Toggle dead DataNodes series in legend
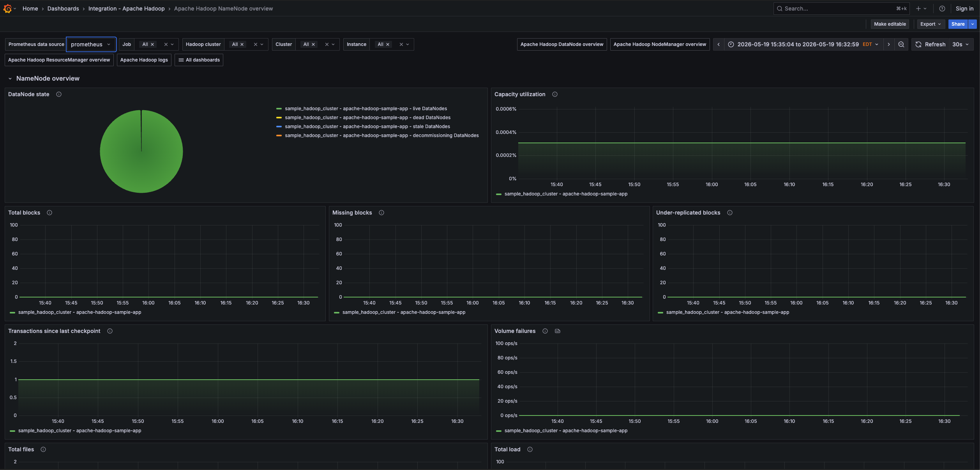This screenshot has height=470, width=980. click(x=367, y=118)
